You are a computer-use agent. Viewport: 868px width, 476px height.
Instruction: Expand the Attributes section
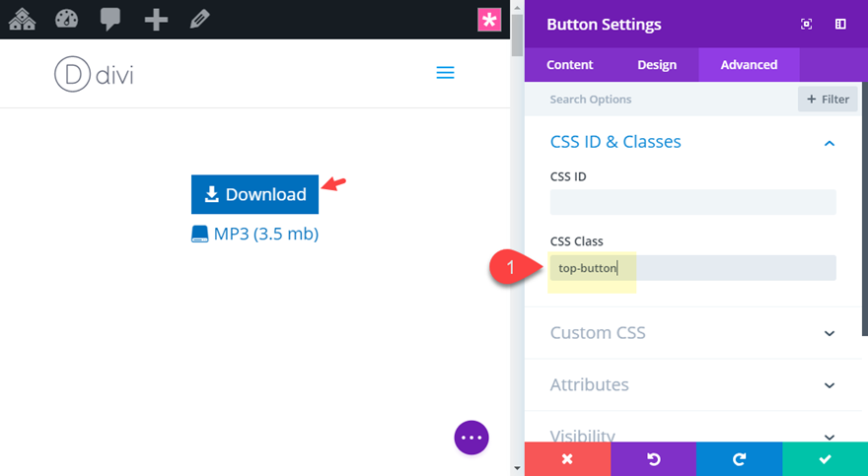830,385
